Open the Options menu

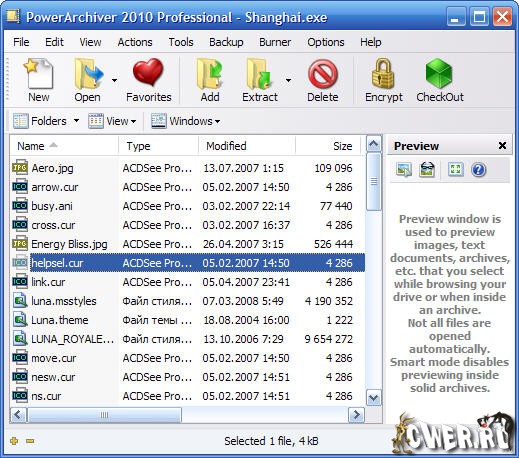(326, 42)
